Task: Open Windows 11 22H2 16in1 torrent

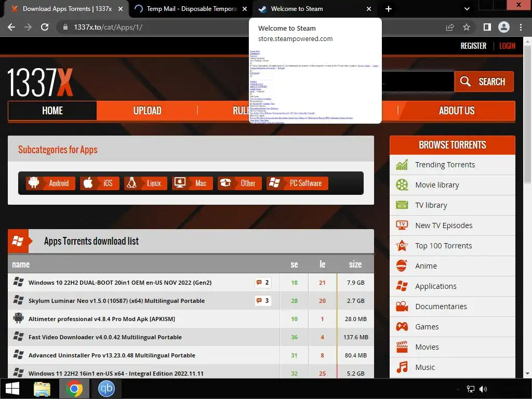Action: point(116,374)
